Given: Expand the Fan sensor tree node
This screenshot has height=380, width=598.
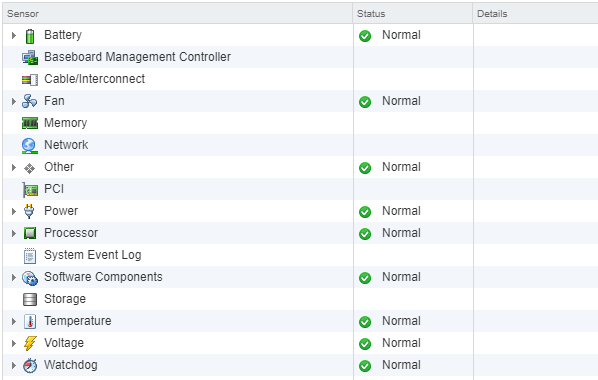Looking at the screenshot, I should [14, 101].
